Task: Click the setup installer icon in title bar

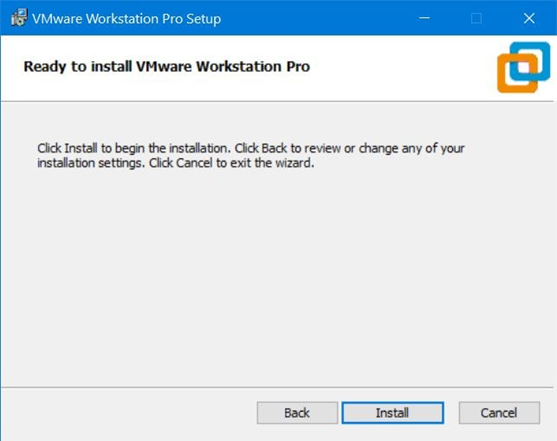Action: click(19, 18)
